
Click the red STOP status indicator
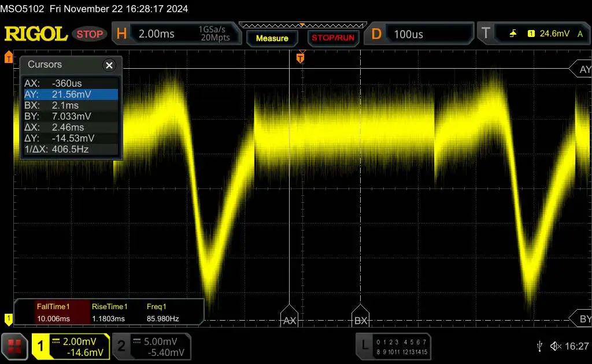tap(90, 34)
